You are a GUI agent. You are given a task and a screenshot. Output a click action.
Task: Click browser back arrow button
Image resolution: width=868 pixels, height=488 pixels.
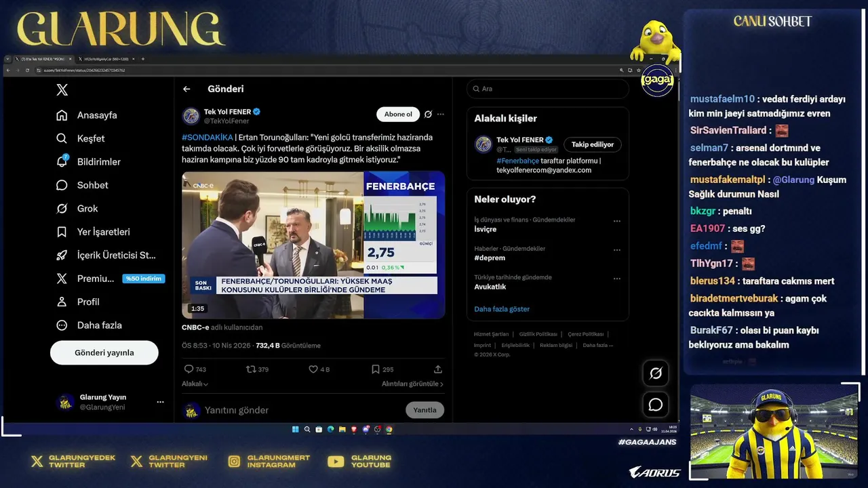pyautogui.click(x=8, y=70)
